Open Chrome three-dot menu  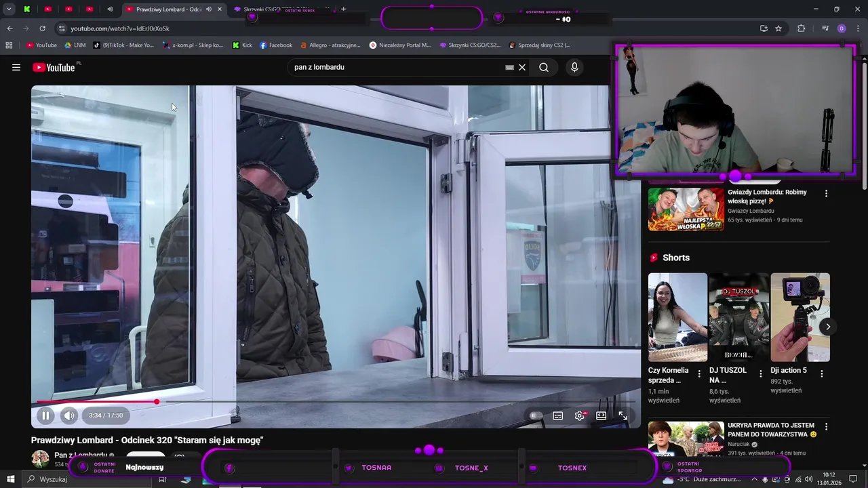[858, 28]
